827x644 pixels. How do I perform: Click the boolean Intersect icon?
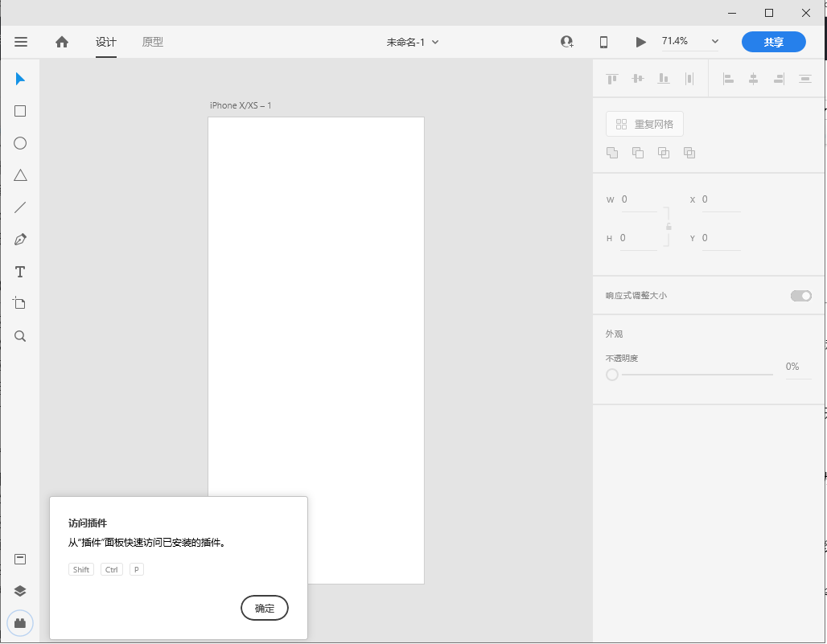(x=664, y=153)
